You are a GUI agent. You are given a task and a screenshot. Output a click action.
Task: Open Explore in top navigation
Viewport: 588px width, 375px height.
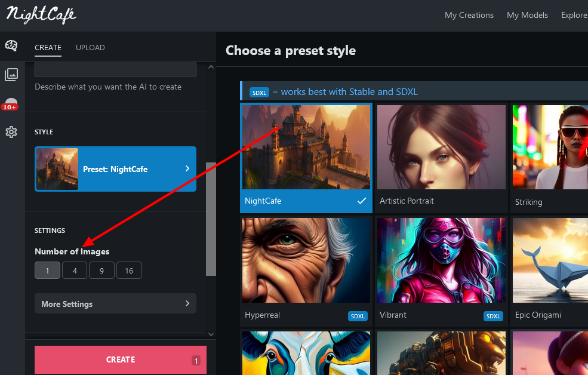[574, 15]
